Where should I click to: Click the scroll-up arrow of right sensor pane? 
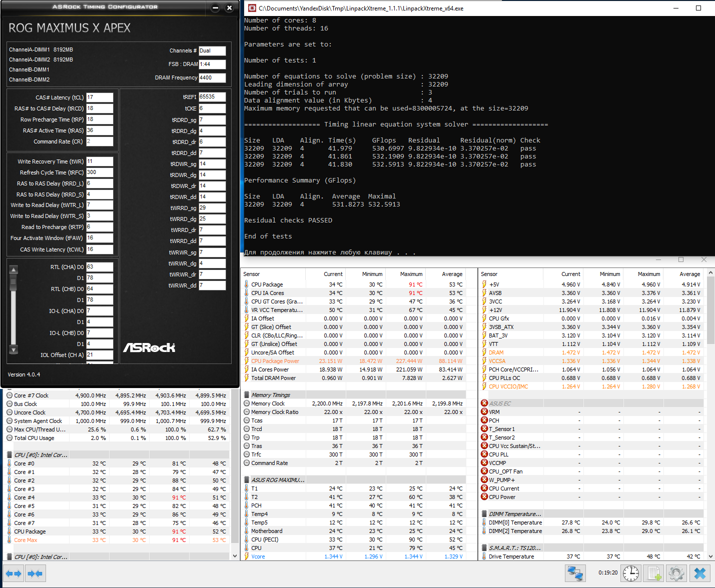pyautogui.click(x=709, y=273)
